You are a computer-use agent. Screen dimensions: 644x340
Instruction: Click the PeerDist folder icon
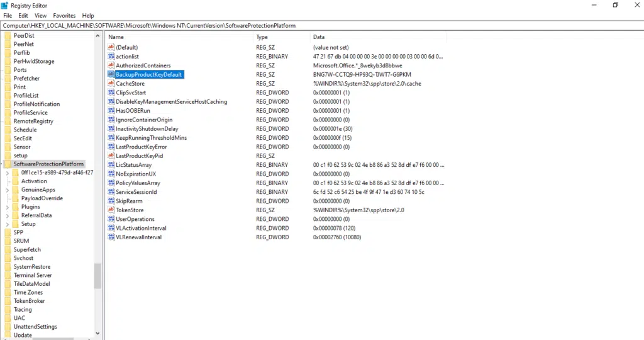(8, 36)
